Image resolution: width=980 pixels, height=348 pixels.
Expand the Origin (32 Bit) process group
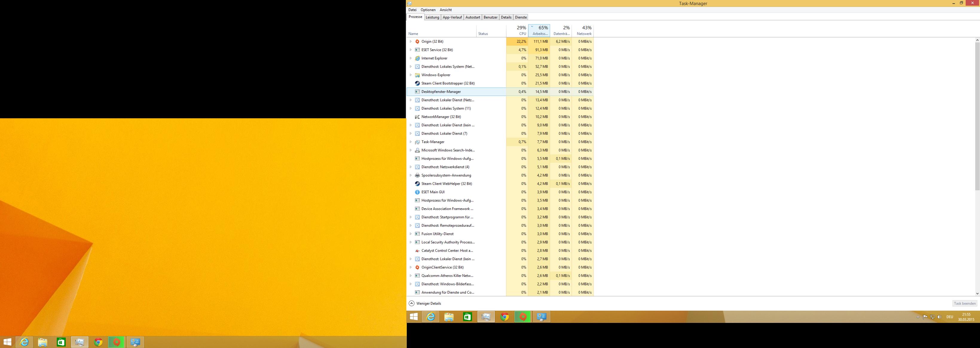[x=410, y=42]
